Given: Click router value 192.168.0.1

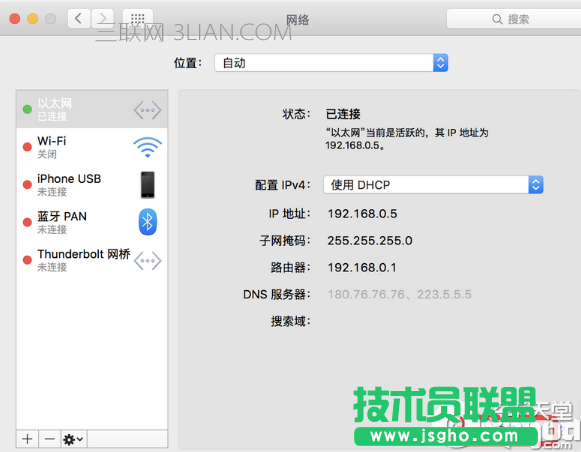Looking at the screenshot, I should (x=362, y=267).
